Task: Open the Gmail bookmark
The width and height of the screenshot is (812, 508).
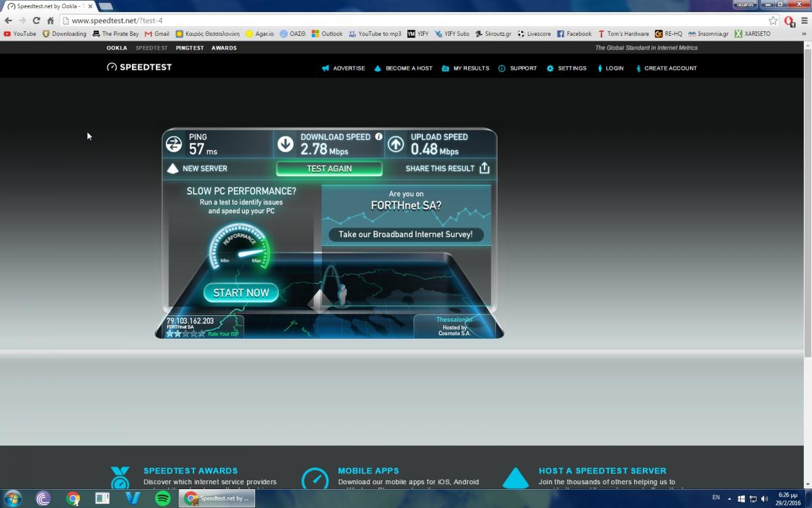Action: coord(157,34)
